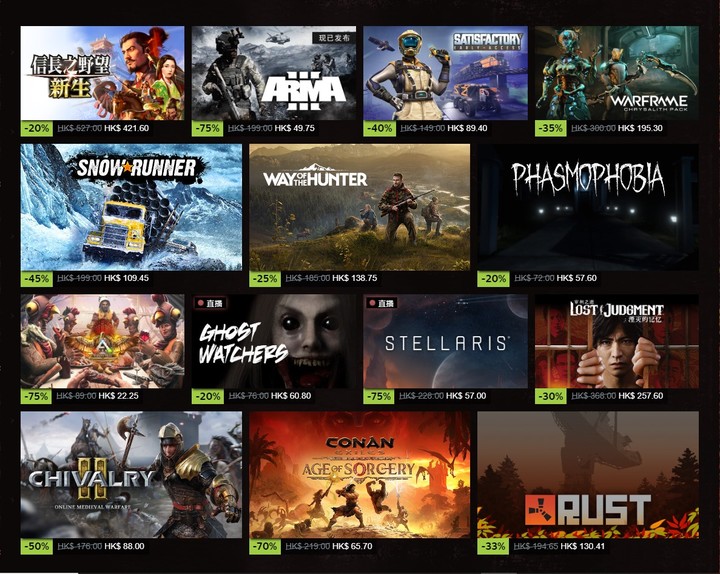
Task: Open the Way of the Hunter capsule
Action: tap(360, 207)
